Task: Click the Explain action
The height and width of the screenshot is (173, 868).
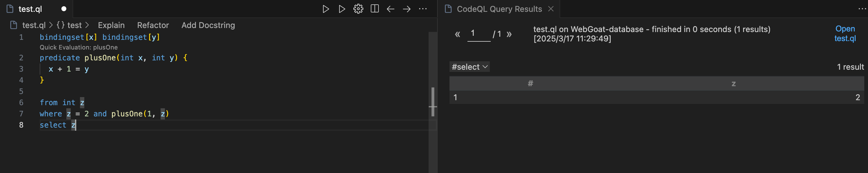Action: (111, 25)
